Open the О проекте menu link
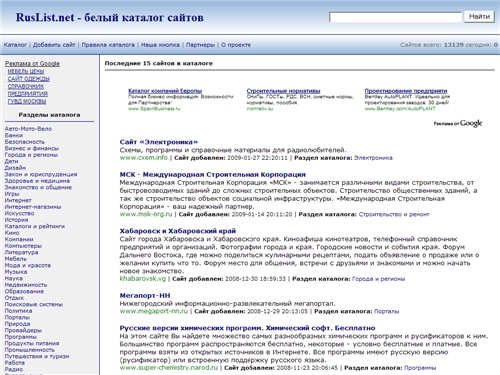The width and height of the screenshot is (500, 375). coord(236,45)
